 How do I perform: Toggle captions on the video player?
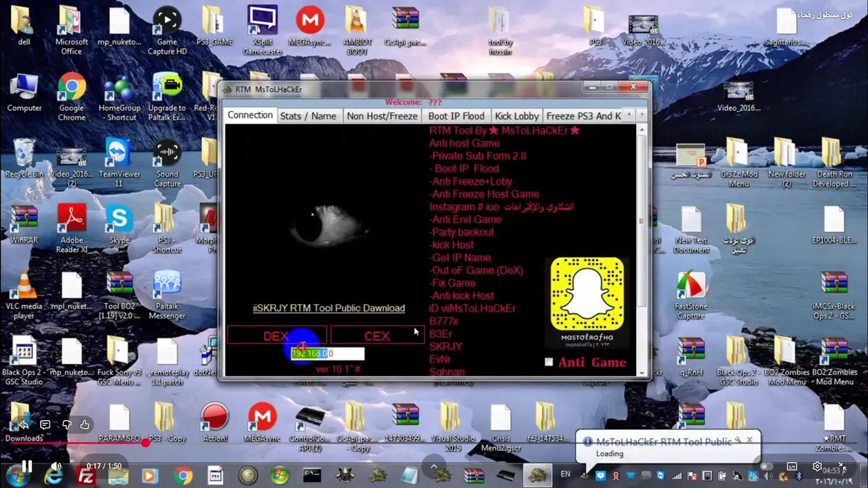[791, 466]
